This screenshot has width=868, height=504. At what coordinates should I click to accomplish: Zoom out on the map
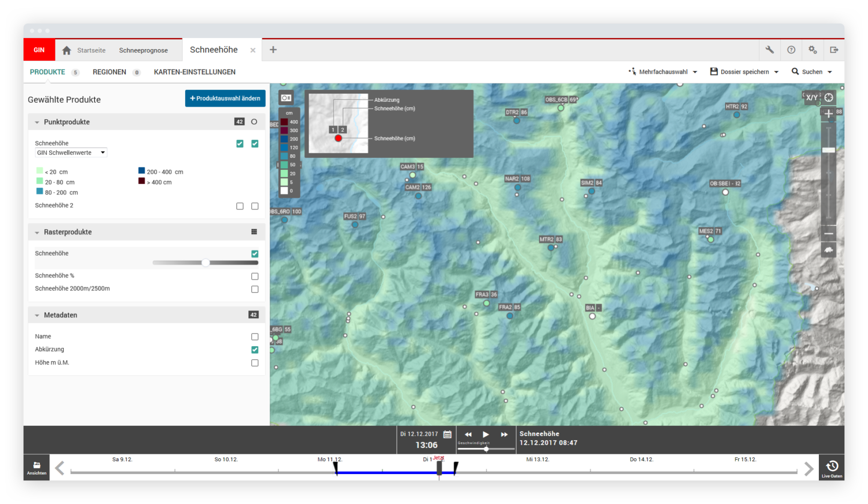click(x=828, y=234)
